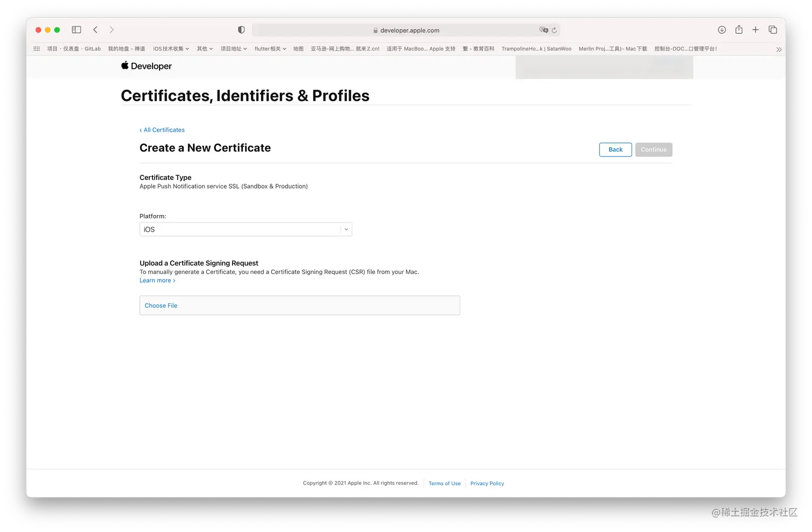This screenshot has height=532, width=812.
Task: Click Choose File to upload a CSR
Action: pyautogui.click(x=161, y=306)
